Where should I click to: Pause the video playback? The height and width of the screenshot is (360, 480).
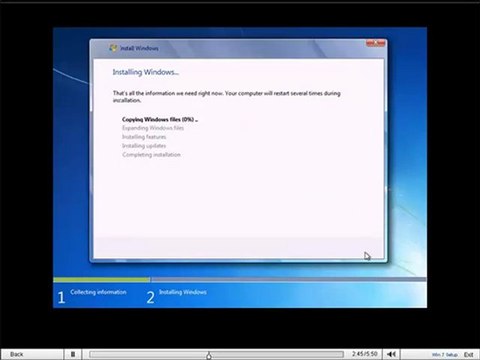pyautogui.click(x=73, y=354)
